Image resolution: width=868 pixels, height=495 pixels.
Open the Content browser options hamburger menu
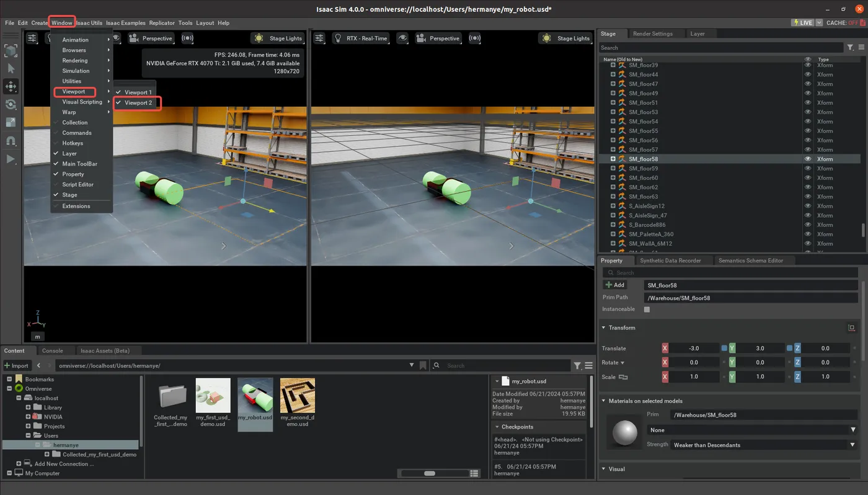pyautogui.click(x=588, y=365)
